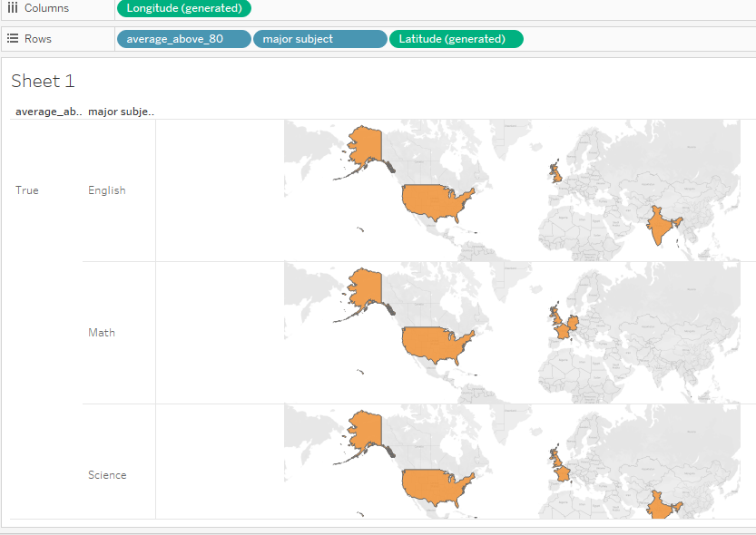Click the Columns shelf icon
The width and height of the screenshot is (756, 535).
pos(13,8)
